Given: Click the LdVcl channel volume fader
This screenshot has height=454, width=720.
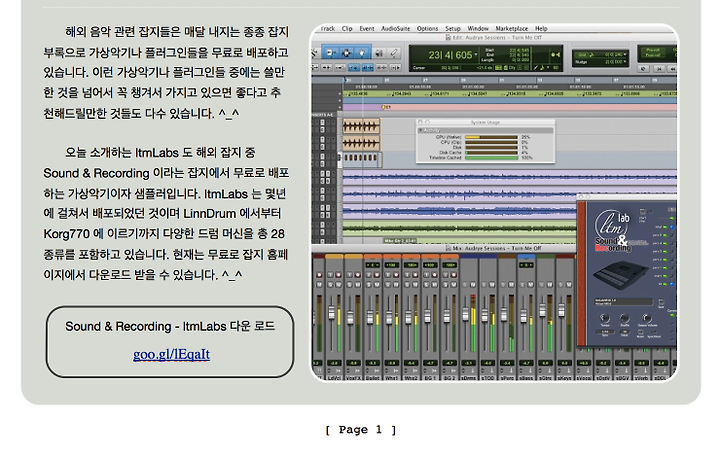Looking at the screenshot, I should coord(332,313).
